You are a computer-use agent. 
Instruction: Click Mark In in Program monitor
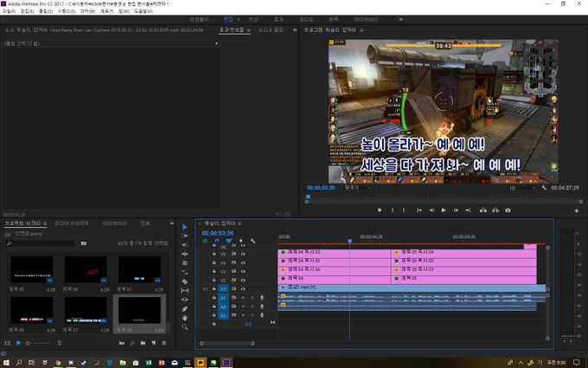tap(393, 210)
